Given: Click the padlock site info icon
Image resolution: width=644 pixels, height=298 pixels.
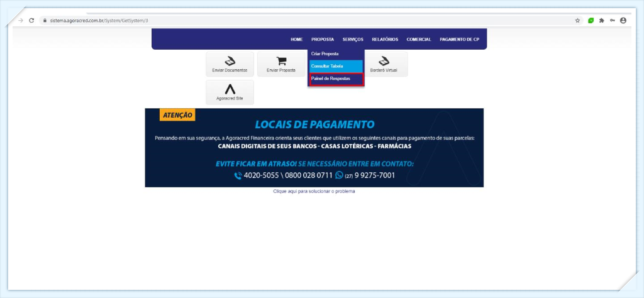Looking at the screenshot, I should point(45,21).
